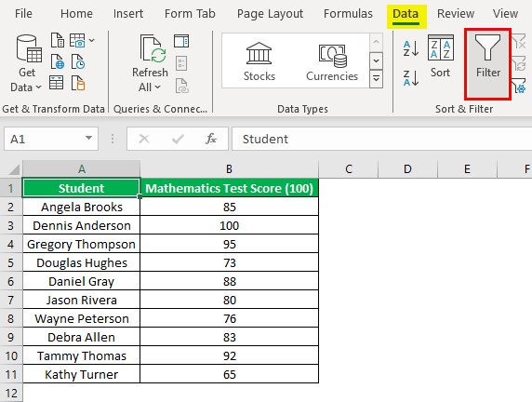532x402 pixels.
Task: Click the Properties icon in Queries group
Action: [181, 63]
